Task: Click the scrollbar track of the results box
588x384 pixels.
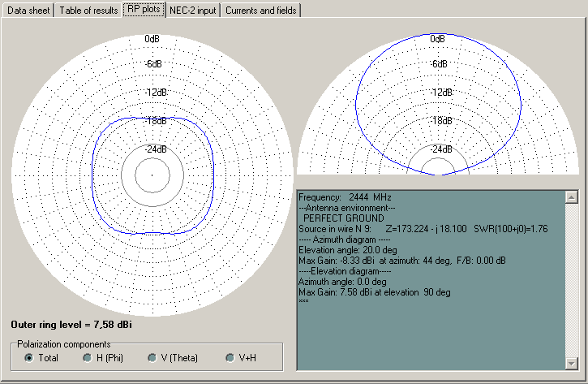Action: 570,280
